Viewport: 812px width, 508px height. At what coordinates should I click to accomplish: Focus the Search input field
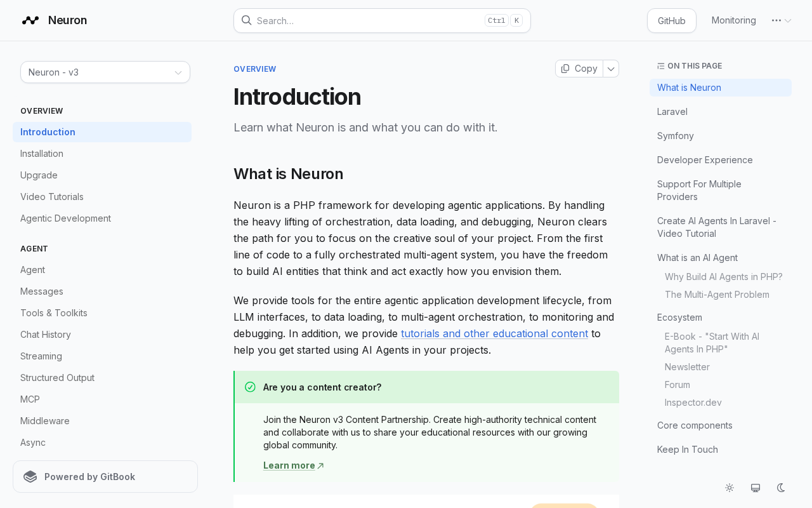pos(368,20)
